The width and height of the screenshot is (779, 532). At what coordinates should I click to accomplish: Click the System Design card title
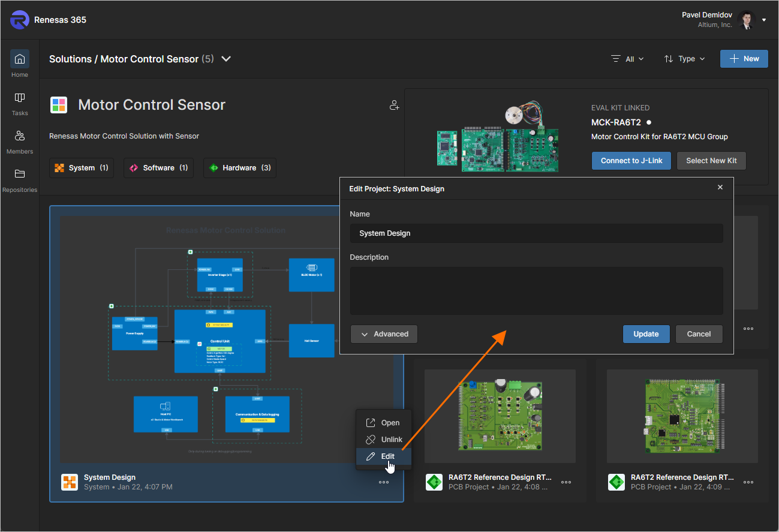110,477
